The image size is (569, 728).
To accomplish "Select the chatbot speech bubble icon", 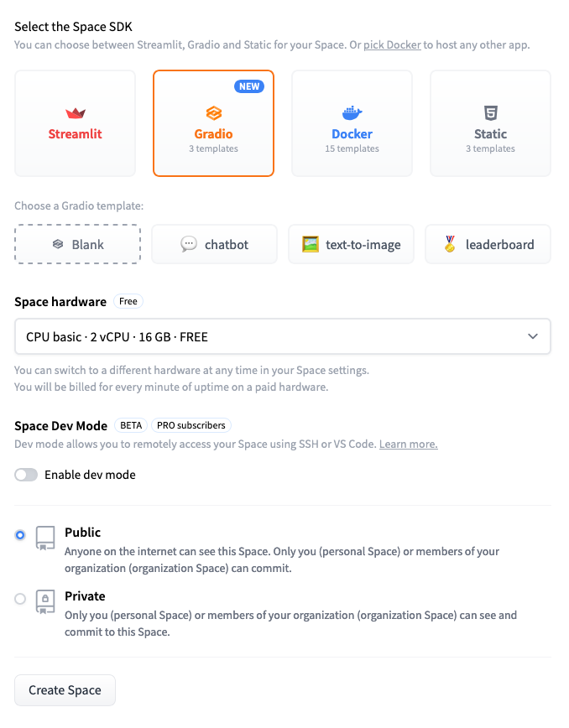I will tap(189, 244).
